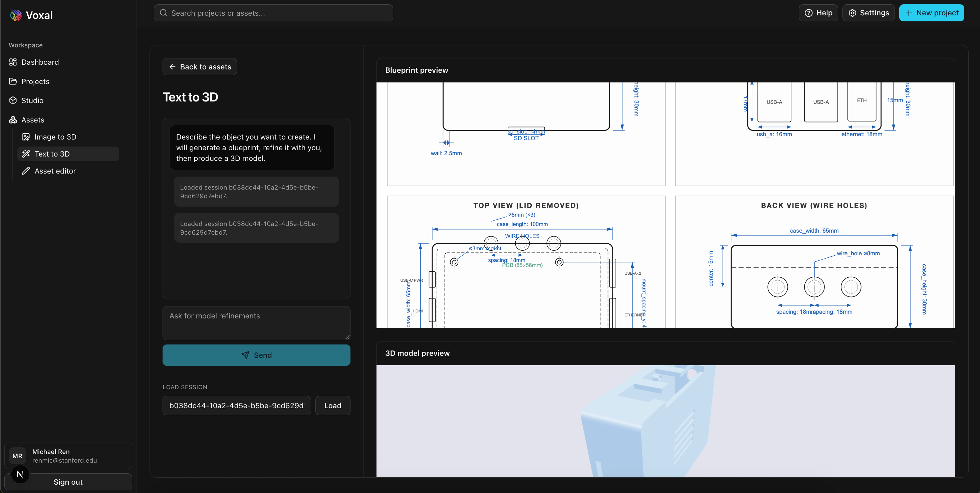
Task: Open Dashboard from the sidebar
Action: click(40, 62)
